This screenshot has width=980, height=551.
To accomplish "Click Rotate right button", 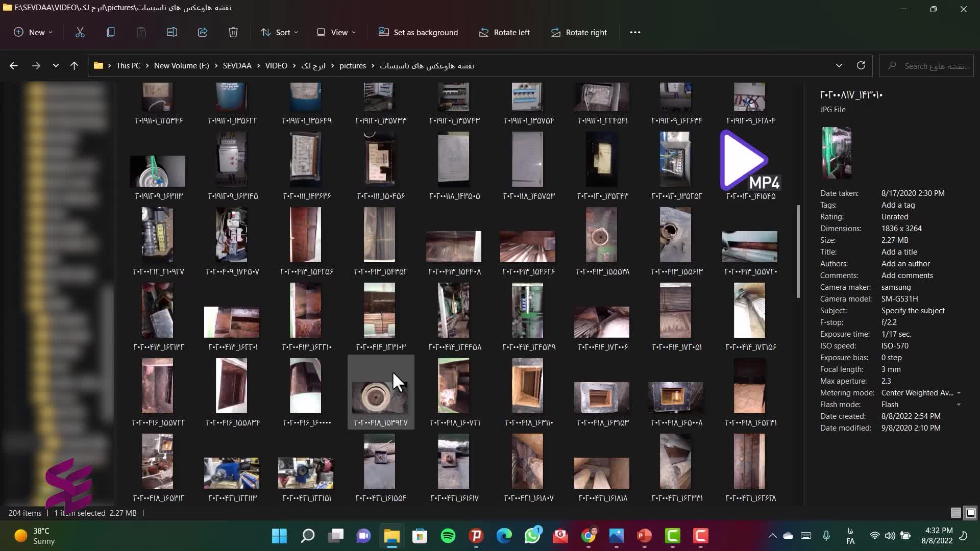I will pos(579,32).
